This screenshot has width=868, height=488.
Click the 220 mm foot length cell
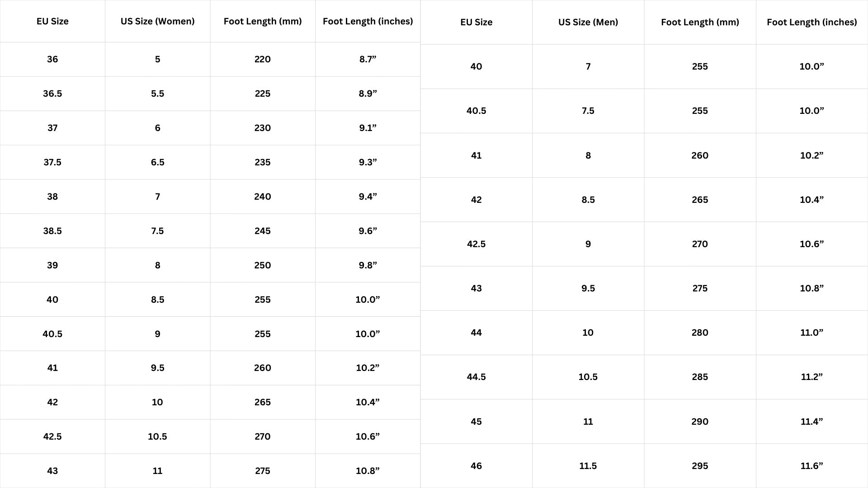262,59
